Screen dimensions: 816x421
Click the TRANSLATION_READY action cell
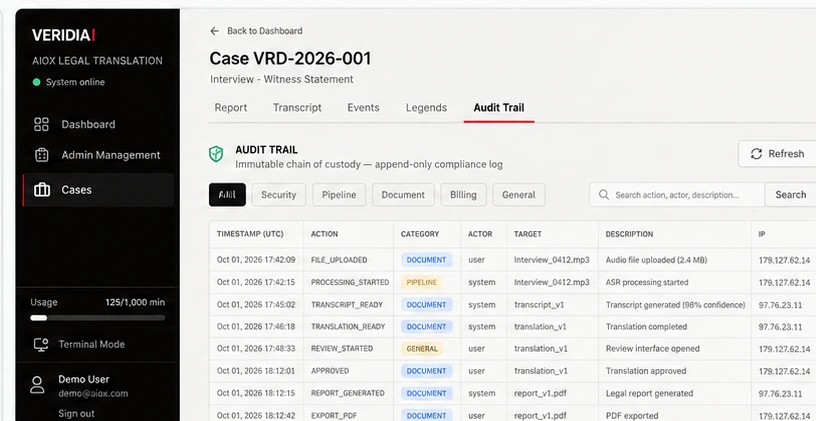point(348,327)
